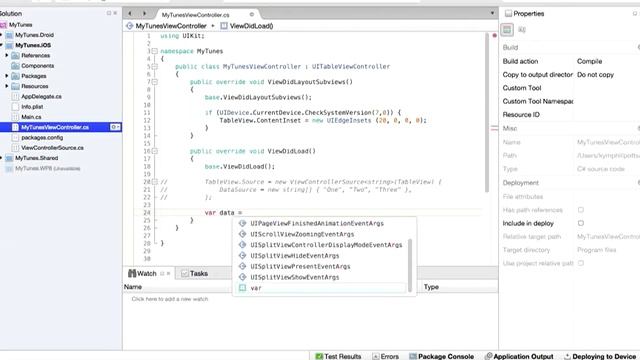Open the document tab list dropdown arrow
This screenshot has width=640, height=360.
[492, 13]
